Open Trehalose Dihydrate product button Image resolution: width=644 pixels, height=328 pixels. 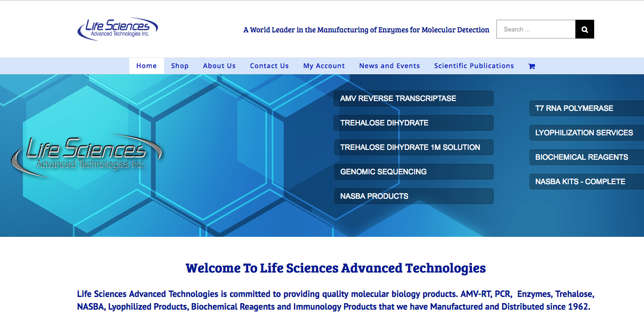coord(414,123)
